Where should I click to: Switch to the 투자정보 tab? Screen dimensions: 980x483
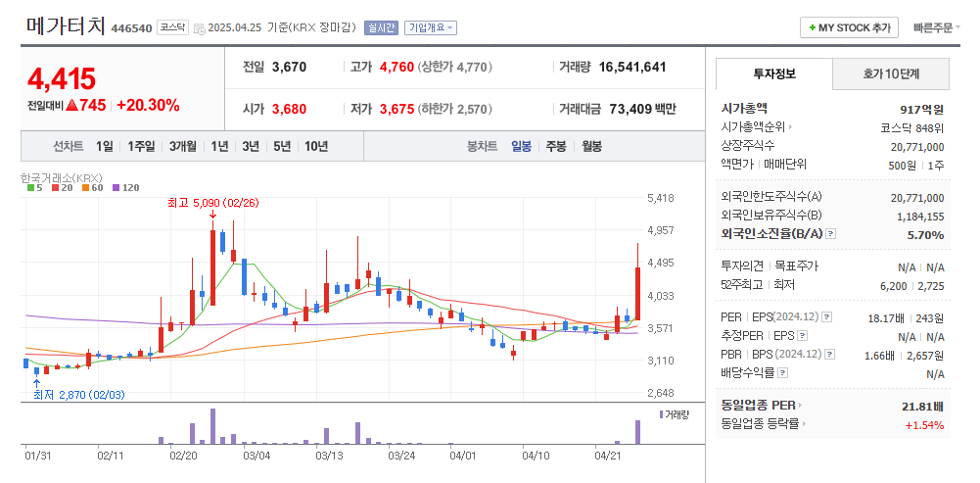tap(774, 73)
